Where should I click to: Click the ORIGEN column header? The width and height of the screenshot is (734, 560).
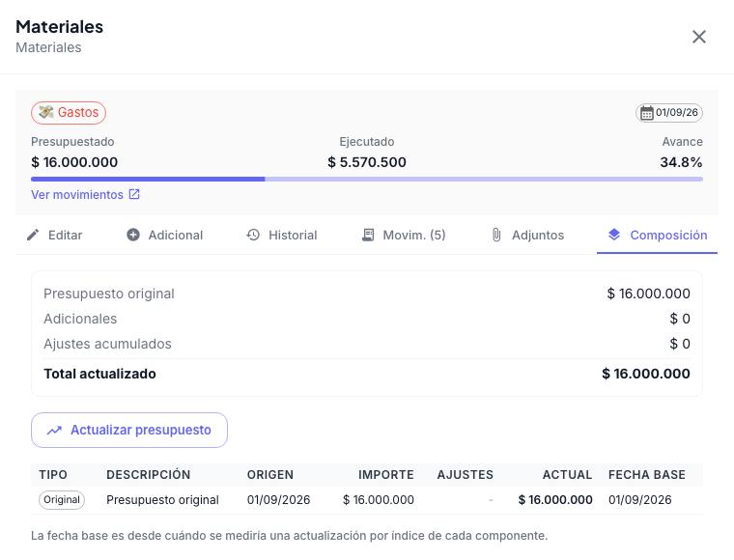pos(270,475)
